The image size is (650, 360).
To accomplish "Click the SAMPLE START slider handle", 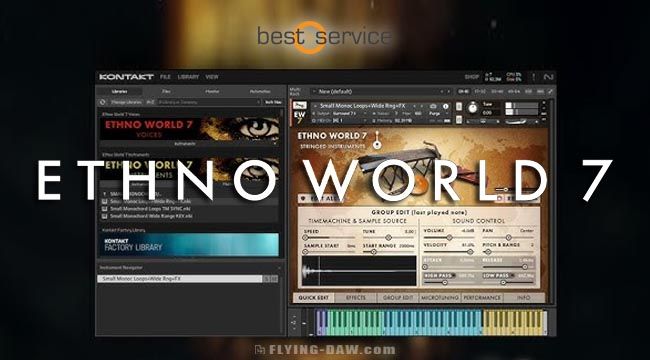I will (x=306, y=252).
